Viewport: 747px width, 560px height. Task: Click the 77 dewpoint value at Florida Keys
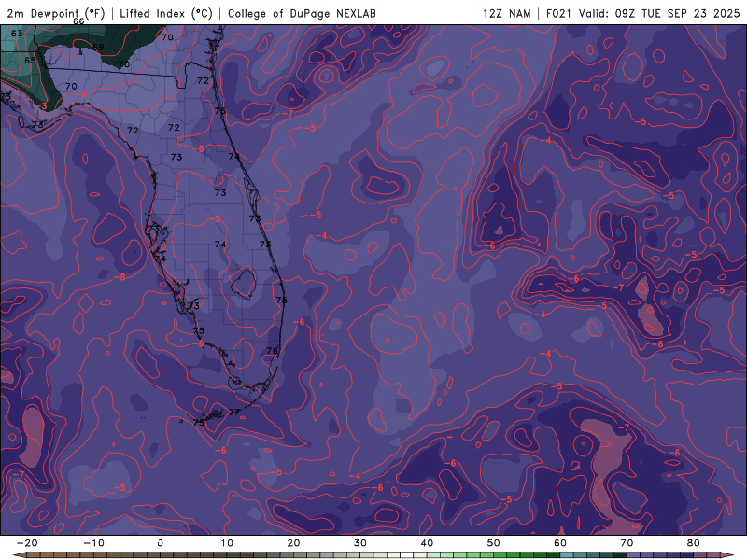click(234, 413)
